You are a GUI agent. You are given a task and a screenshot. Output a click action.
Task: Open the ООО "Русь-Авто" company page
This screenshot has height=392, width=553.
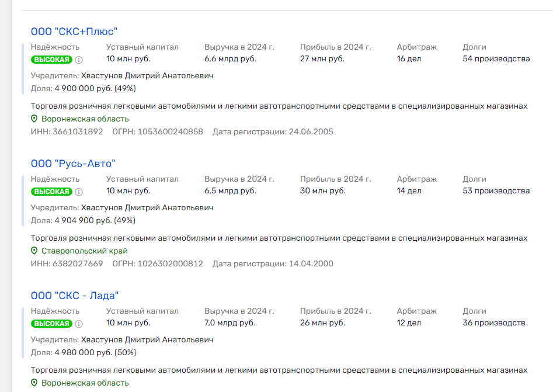[73, 164]
